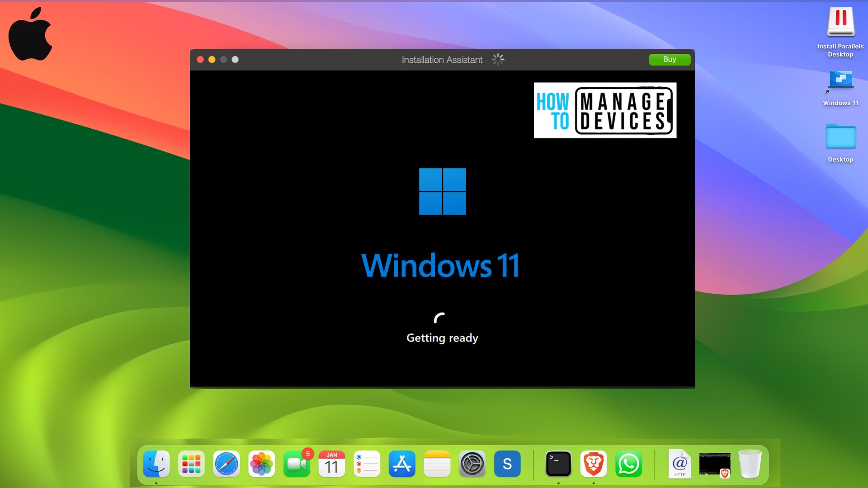Open the minimized window thumbnail in dock
Viewport: 868px width, 488px height.
point(715,465)
